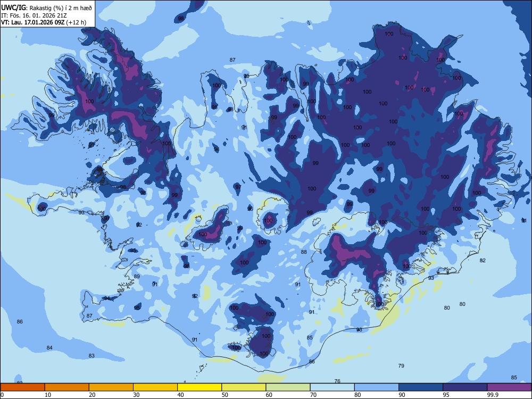Click the 'VT: Lau. 17.01.2026 09Z (+12 h)' line
The width and height of the screenshot is (532, 399).
click(44, 22)
